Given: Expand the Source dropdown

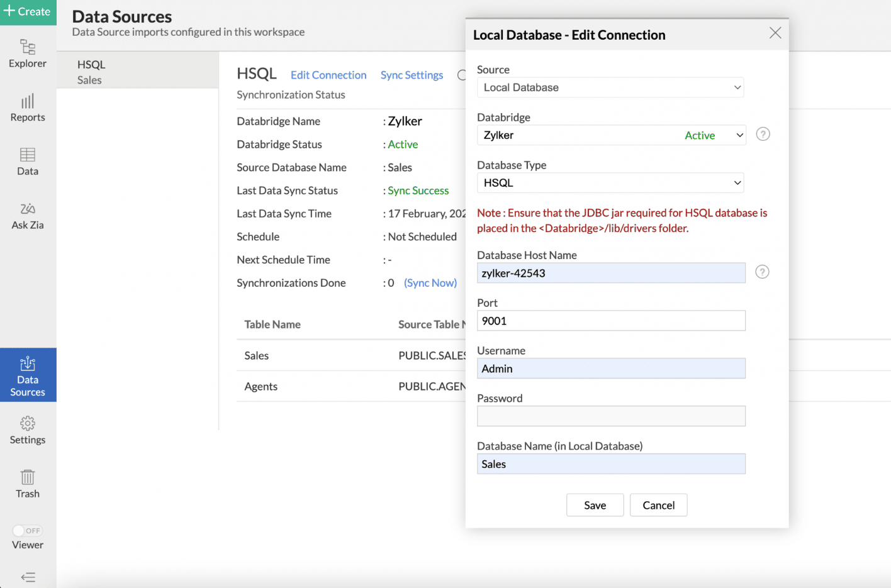Looking at the screenshot, I should [x=610, y=87].
